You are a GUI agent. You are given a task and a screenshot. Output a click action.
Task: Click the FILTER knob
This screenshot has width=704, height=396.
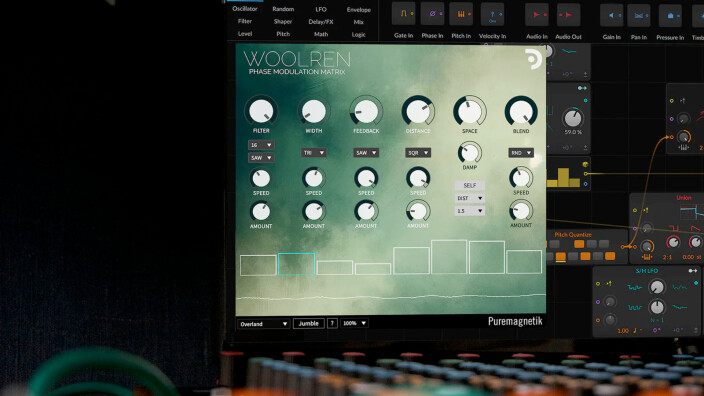261,111
